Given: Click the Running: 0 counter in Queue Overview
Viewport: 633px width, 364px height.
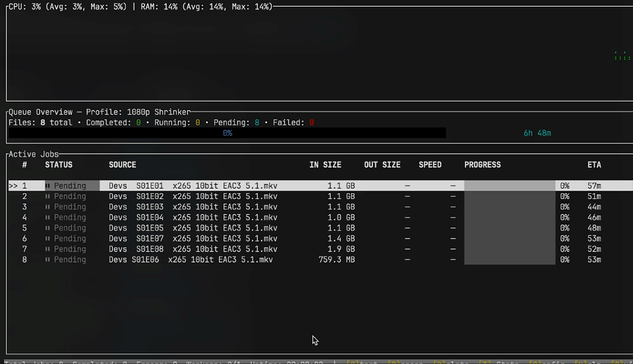Looking at the screenshot, I should 177,123.
